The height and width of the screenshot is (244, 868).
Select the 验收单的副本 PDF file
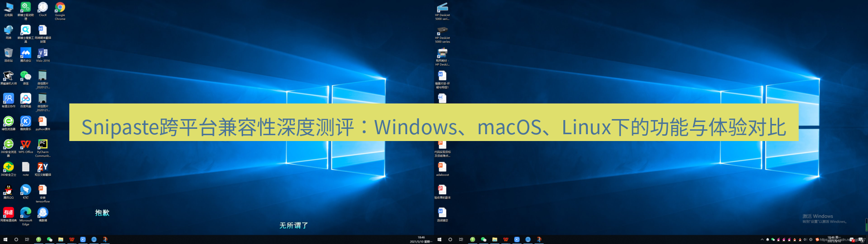[x=442, y=192]
